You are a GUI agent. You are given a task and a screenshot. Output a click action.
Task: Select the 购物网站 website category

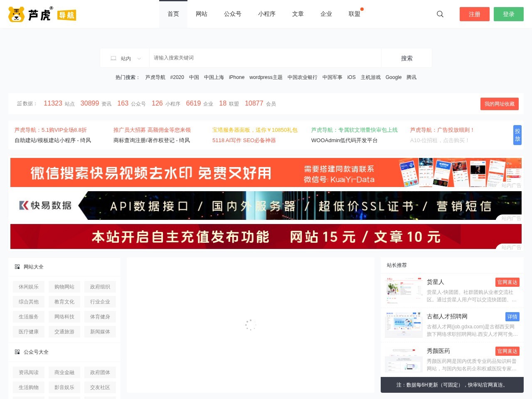(x=64, y=287)
